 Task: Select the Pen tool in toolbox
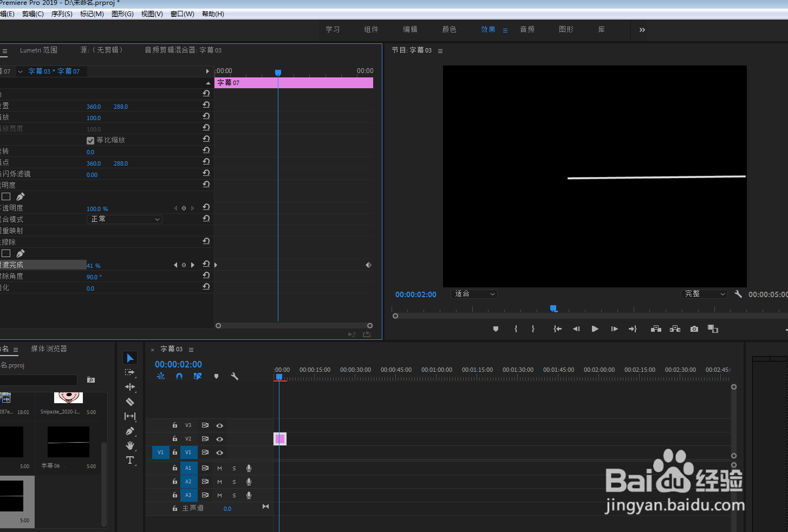130,431
